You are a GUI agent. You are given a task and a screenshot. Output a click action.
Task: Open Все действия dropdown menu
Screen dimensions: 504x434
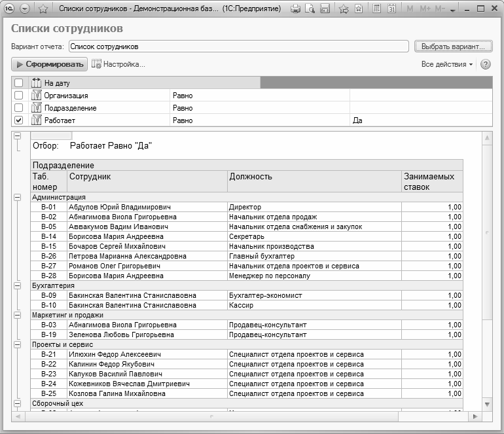pyautogui.click(x=447, y=64)
